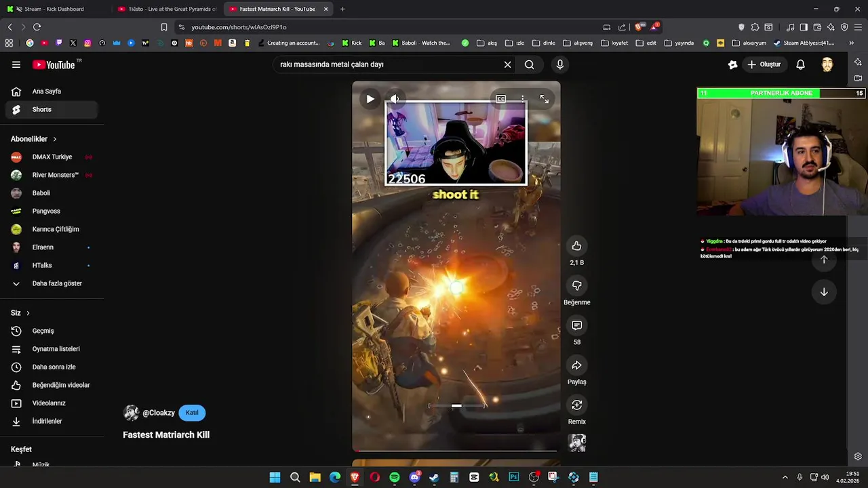
Task: Reload the page
Action: tap(37, 27)
